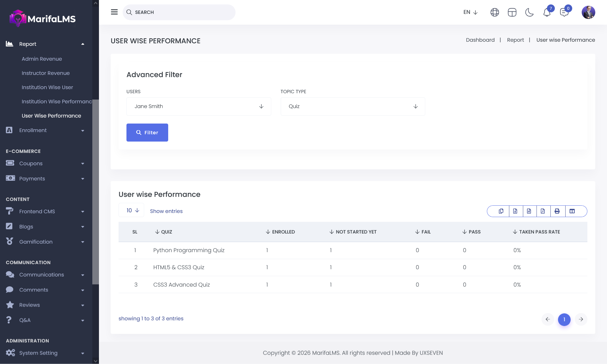The height and width of the screenshot is (364, 607).
Task: Open Institution Wise User report
Action: tap(47, 87)
